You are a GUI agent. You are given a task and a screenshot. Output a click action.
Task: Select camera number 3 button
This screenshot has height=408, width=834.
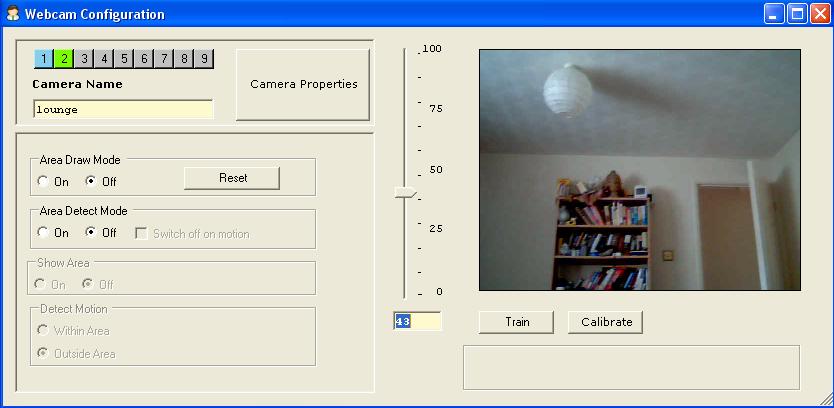tap(84, 59)
